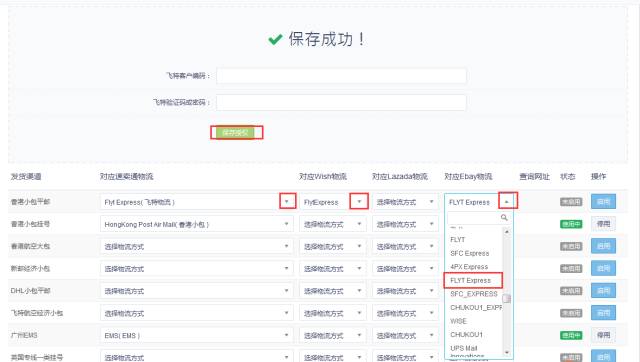The width and height of the screenshot is (640, 362).
Task: Select WISE option in the list
Action: tap(458, 321)
